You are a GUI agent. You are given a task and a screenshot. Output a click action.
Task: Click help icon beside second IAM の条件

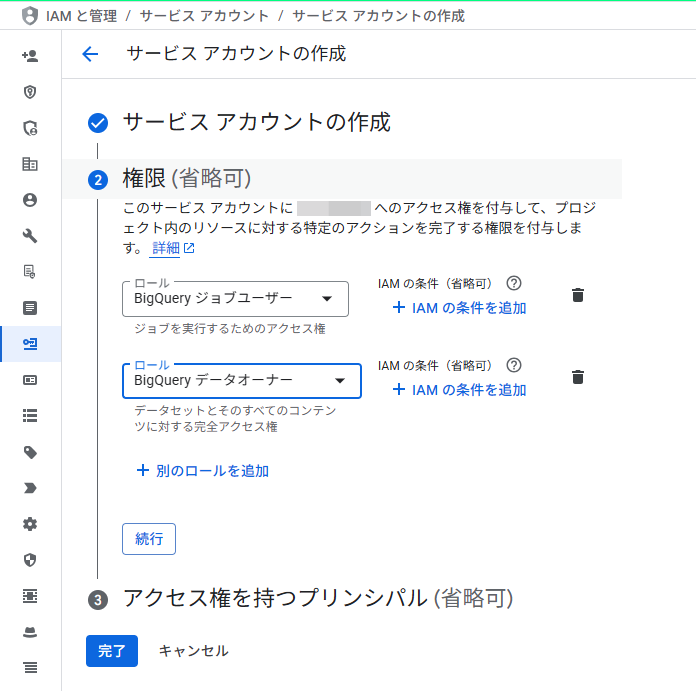(x=514, y=366)
